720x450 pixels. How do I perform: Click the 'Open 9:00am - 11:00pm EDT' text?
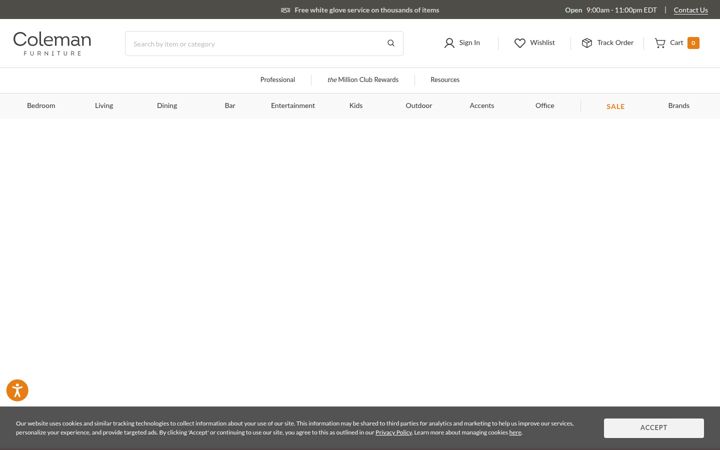611,10
